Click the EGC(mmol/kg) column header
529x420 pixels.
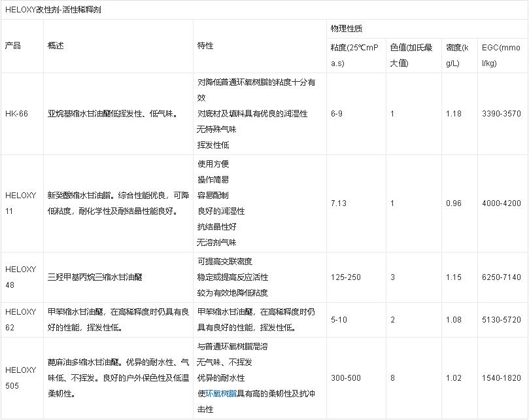(501, 55)
